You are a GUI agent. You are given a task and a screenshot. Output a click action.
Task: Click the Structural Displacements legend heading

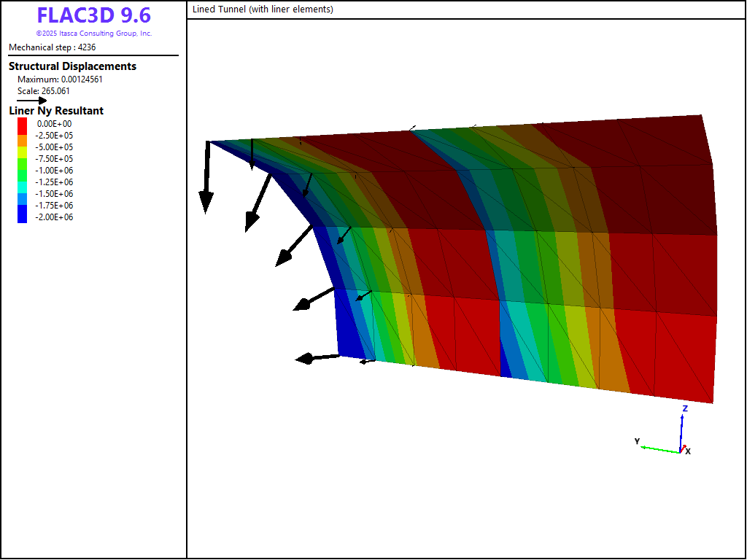pyautogui.click(x=72, y=66)
